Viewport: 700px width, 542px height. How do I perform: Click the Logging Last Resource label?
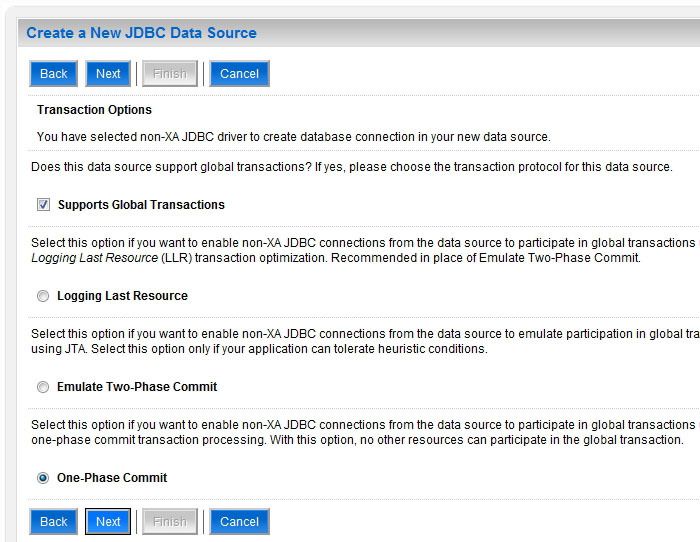click(122, 296)
